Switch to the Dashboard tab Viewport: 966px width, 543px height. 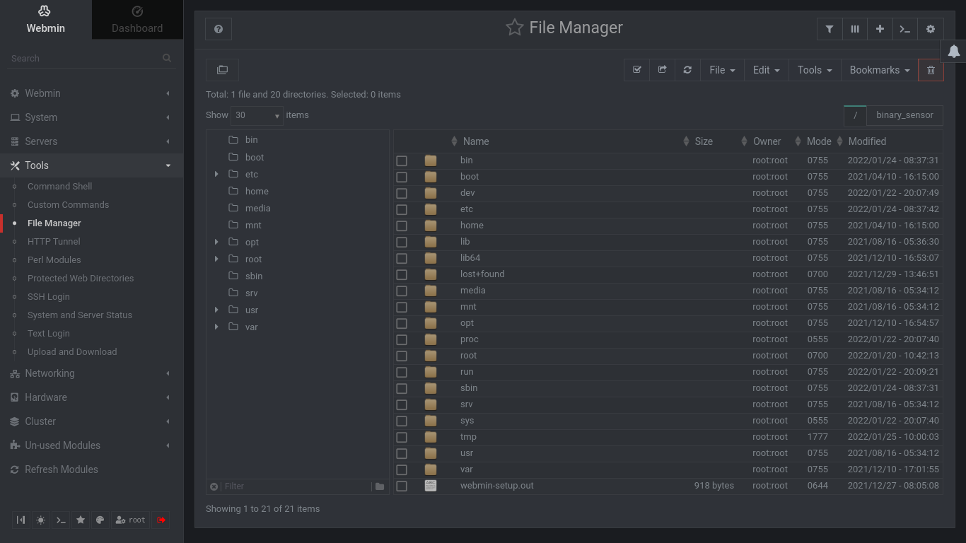137,28
